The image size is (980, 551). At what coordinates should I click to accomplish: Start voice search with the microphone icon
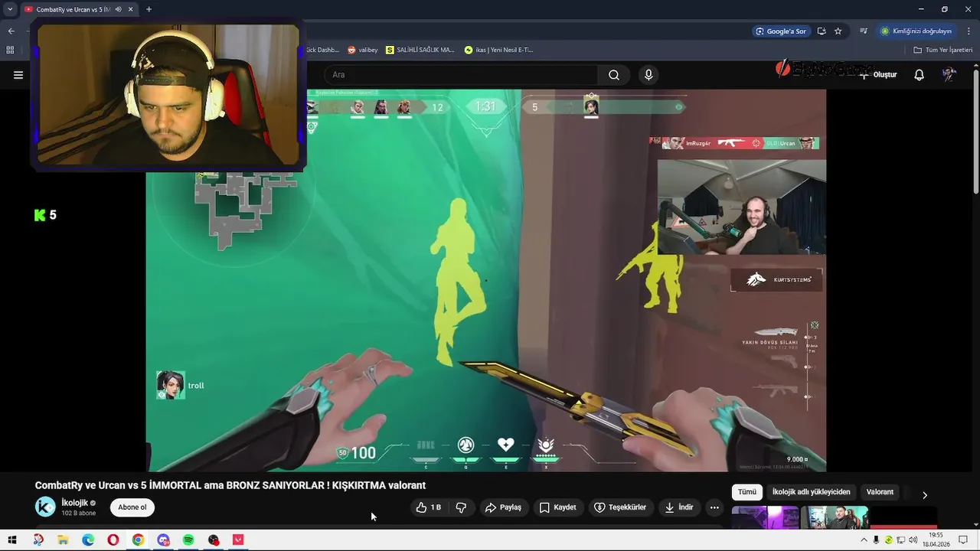coord(648,75)
